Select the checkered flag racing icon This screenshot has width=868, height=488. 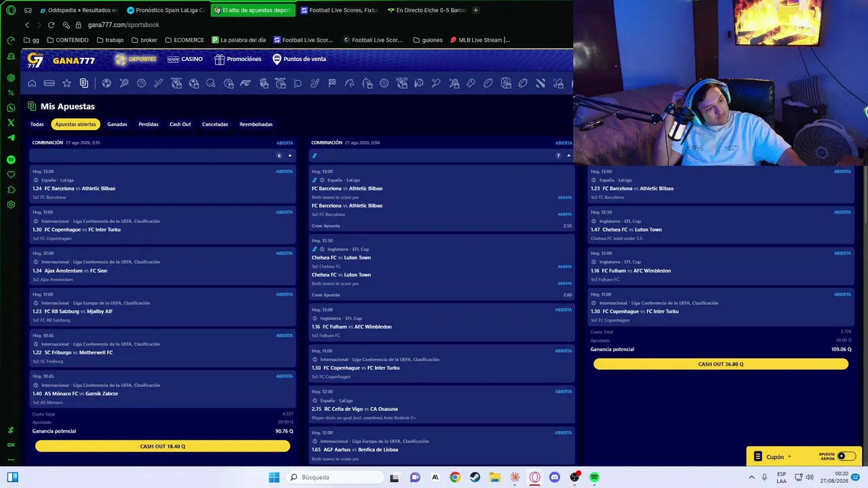(332, 83)
